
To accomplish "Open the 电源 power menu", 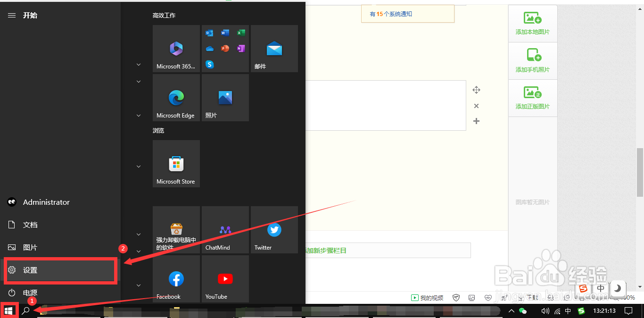I will point(60,293).
